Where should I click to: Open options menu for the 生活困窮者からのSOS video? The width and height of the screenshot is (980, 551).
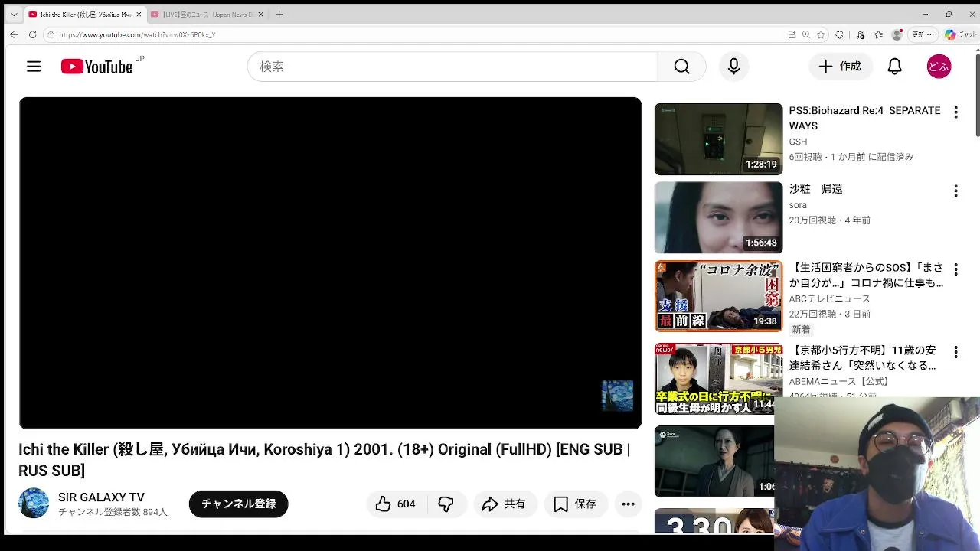click(955, 269)
